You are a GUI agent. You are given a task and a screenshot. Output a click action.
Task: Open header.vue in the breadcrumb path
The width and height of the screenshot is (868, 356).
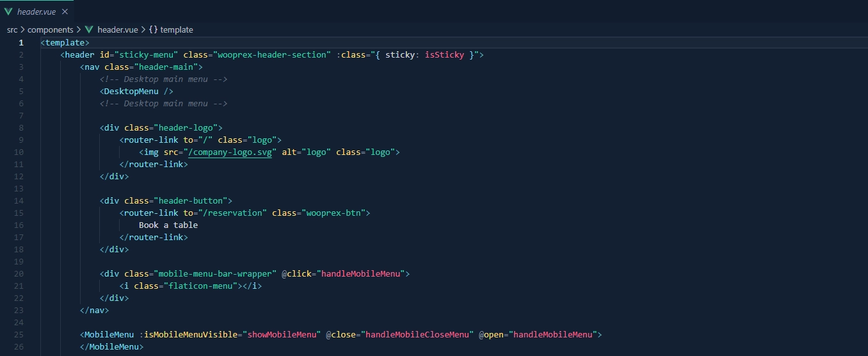click(117, 29)
